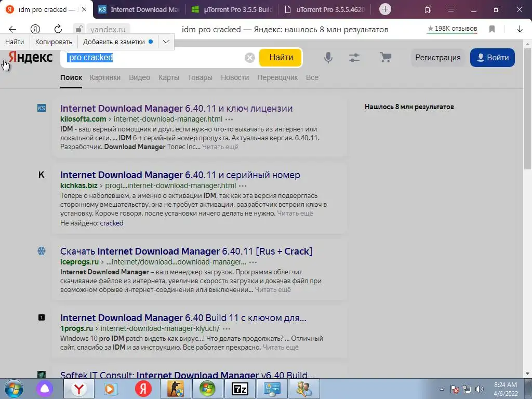The image size is (532, 399).
Task: Open the Все search tab
Action: tap(312, 77)
